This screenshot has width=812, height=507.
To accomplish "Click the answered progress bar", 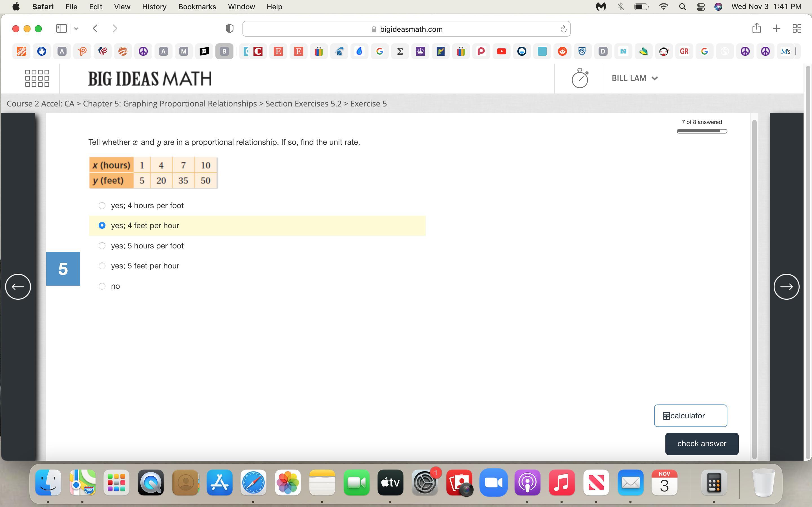I will (x=701, y=131).
